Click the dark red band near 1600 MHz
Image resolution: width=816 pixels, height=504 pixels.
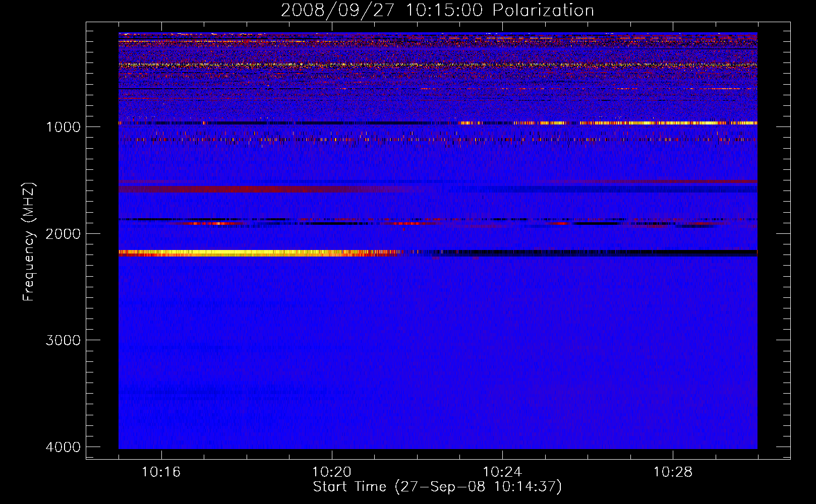coord(267,189)
